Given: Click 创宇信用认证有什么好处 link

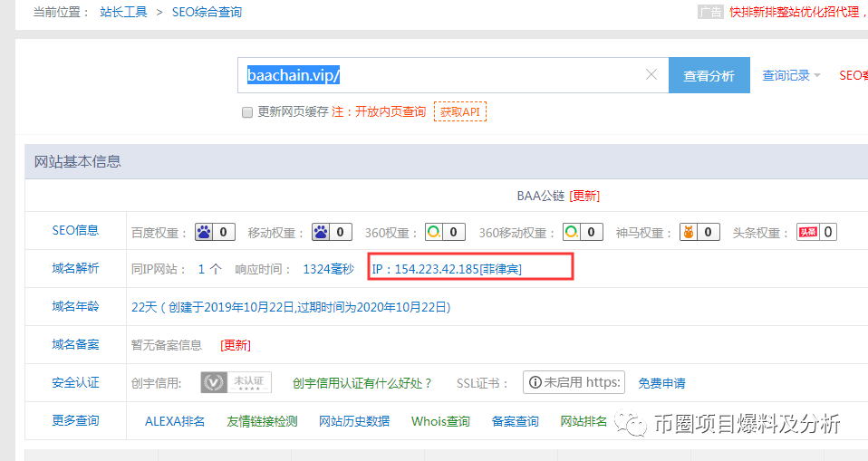Looking at the screenshot, I should pos(362,383).
